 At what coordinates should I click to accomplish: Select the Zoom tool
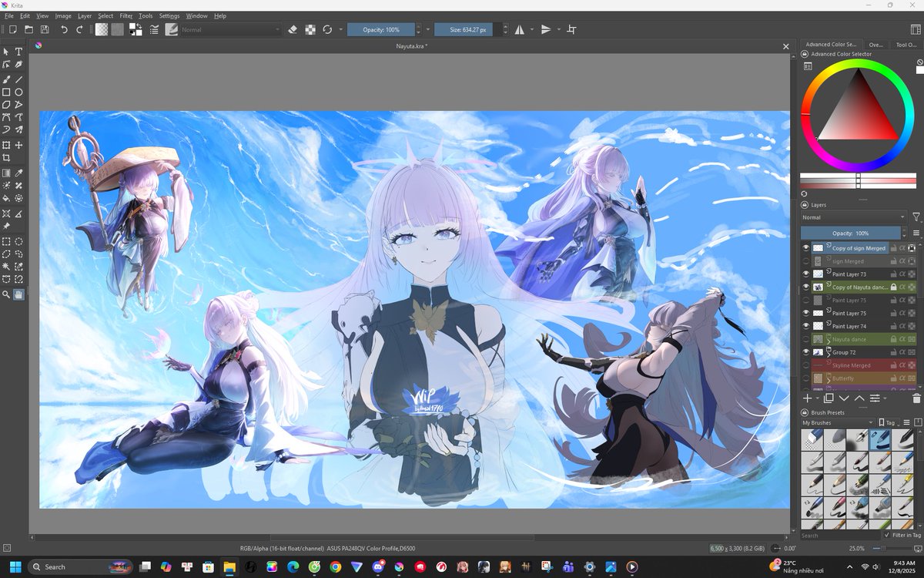click(6, 294)
